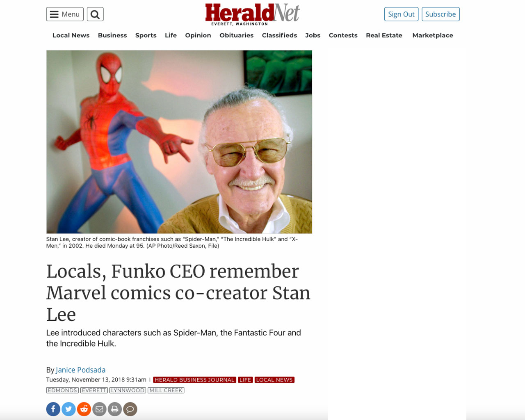The image size is (525, 420).
Task: Click the Mill Creek location tag
Action: pyautogui.click(x=166, y=390)
